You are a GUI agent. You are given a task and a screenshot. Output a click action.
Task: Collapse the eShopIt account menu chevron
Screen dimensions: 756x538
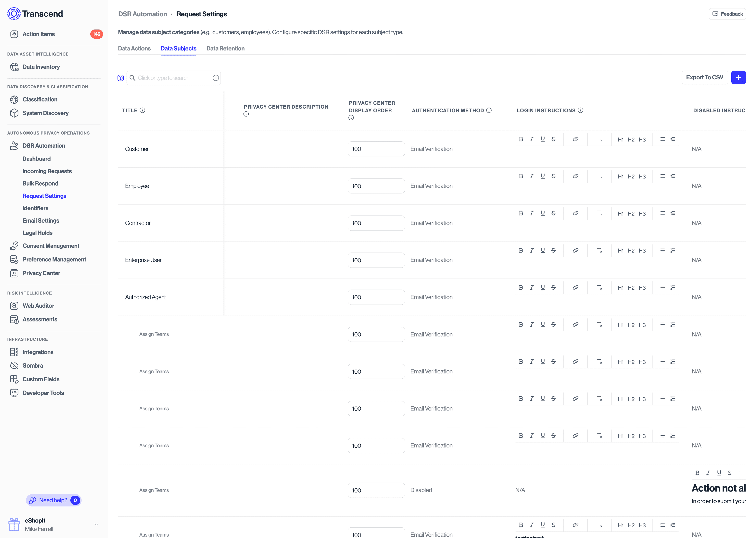click(x=97, y=524)
